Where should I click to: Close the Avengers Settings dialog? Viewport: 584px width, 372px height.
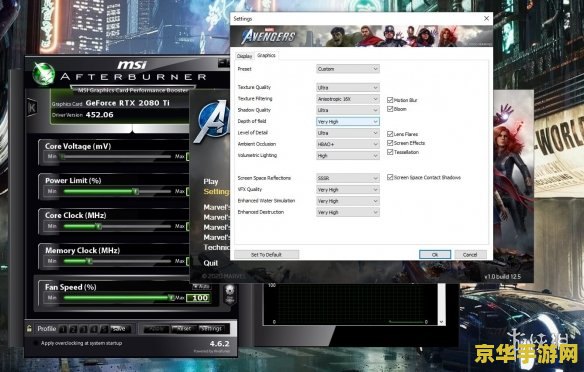pyautogui.click(x=486, y=18)
